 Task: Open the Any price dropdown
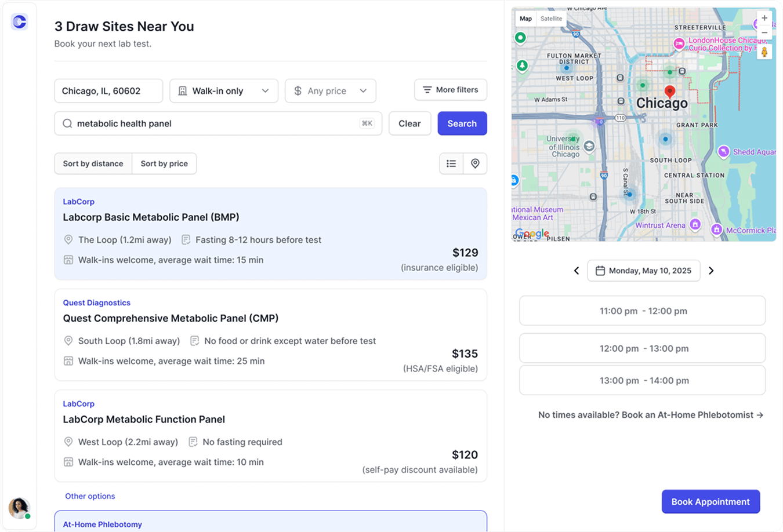pos(331,91)
